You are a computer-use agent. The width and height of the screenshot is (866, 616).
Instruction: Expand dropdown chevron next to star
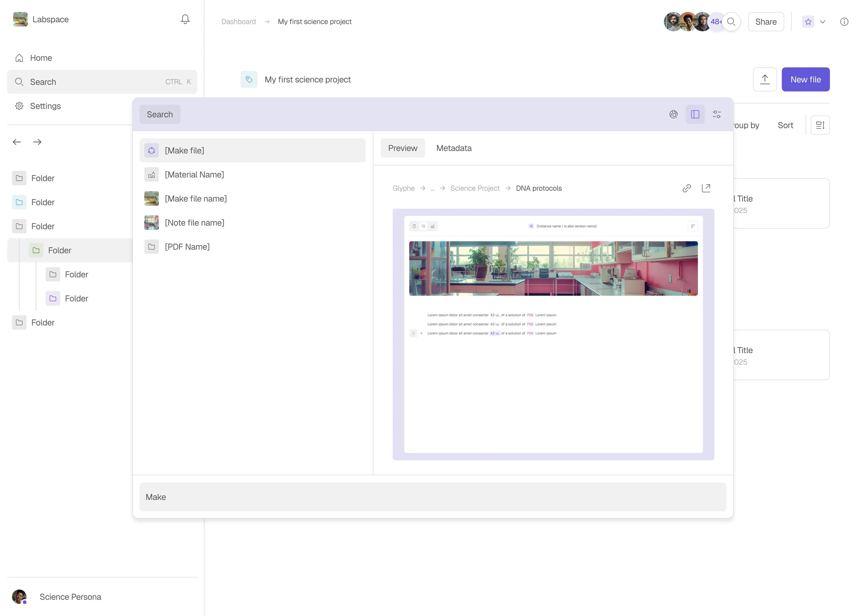click(x=822, y=22)
